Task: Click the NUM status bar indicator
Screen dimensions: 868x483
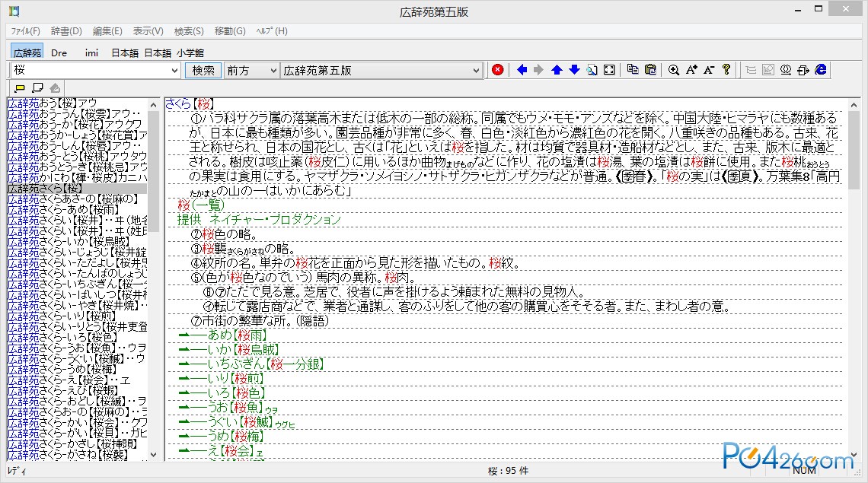Action: click(804, 471)
